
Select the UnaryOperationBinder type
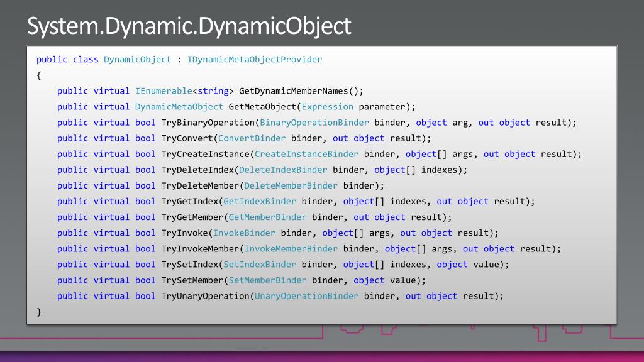306,297
